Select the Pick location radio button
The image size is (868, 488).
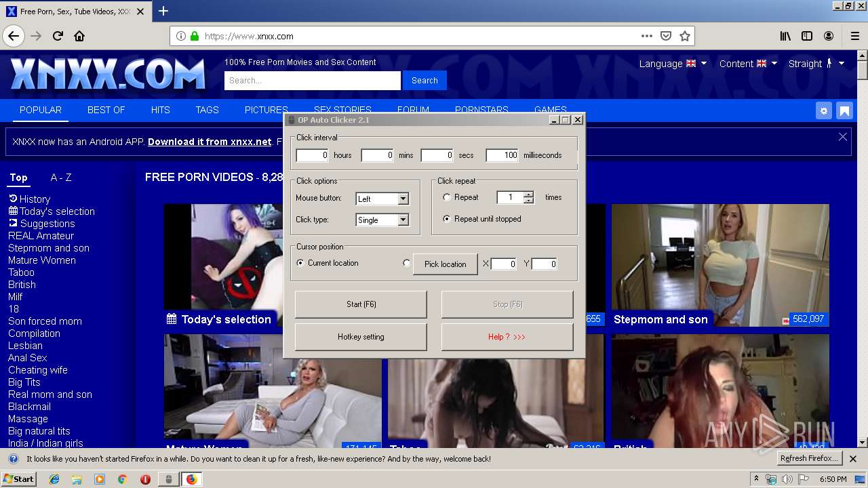pos(407,263)
